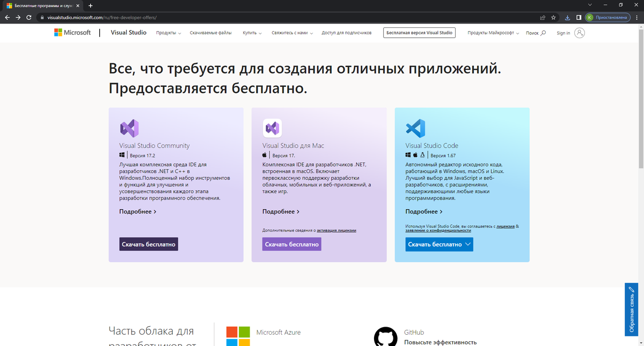Click the Версия 17.2 text
Screen dimensions: 644x346
click(x=142, y=155)
